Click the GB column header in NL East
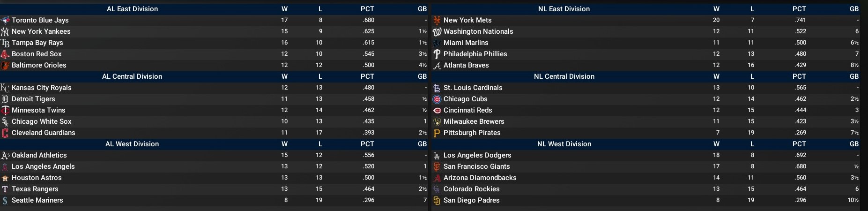The image size is (868, 211). click(x=854, y=9)
